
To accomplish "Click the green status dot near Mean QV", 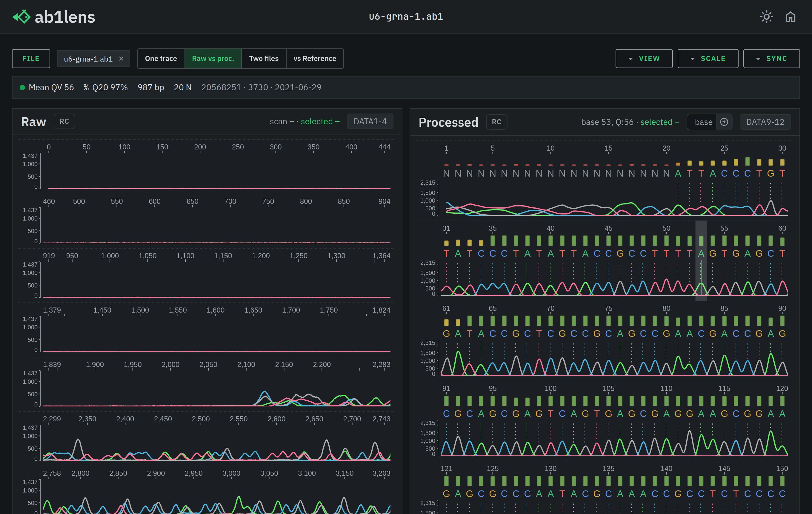I will click(22, 88).
